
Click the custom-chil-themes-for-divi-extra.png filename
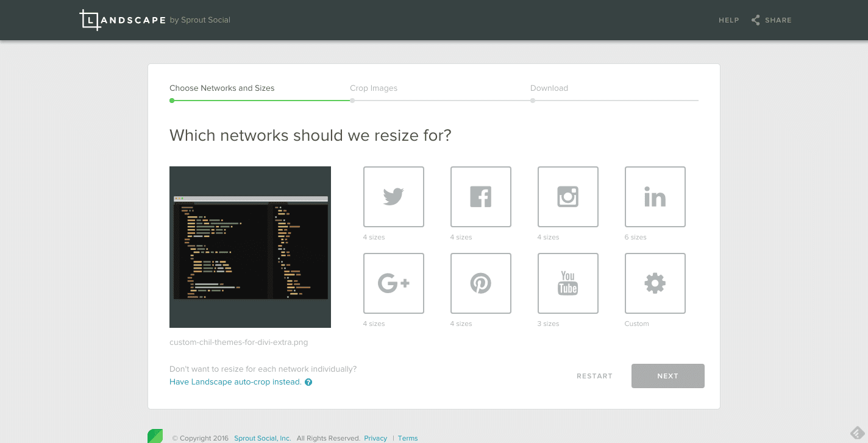(x=239, y=342)
